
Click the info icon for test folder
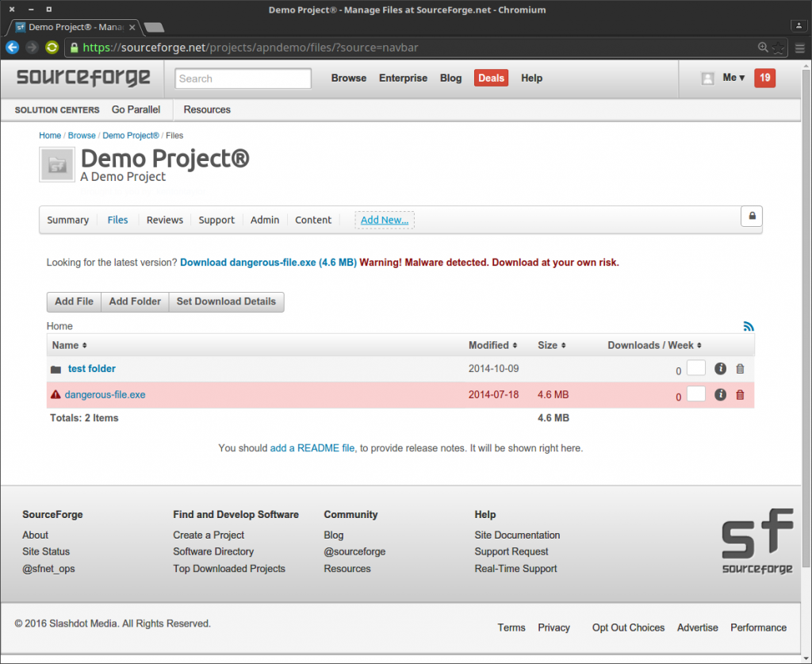[x=720, y=369]
